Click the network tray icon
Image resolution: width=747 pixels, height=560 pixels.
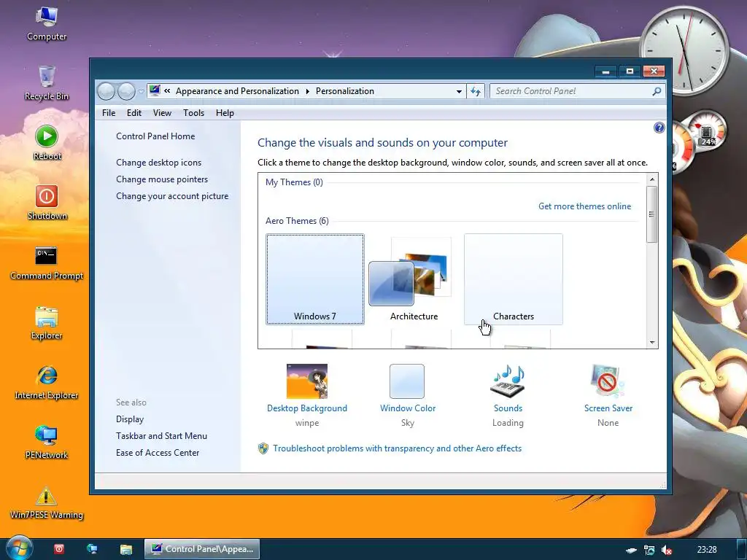click(x=649, y=550)
